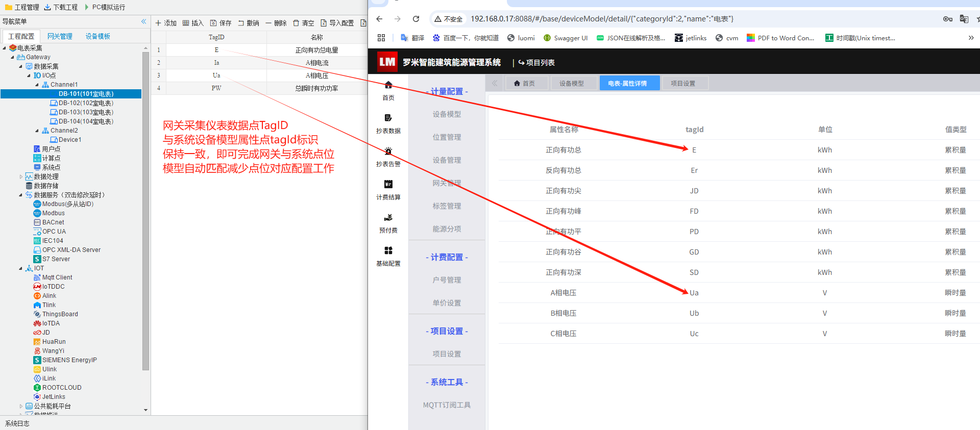Collapse the 数据采集 tree node
This screenshot has height=430, width=980.
pyautogui.click(x=21, y=66)
